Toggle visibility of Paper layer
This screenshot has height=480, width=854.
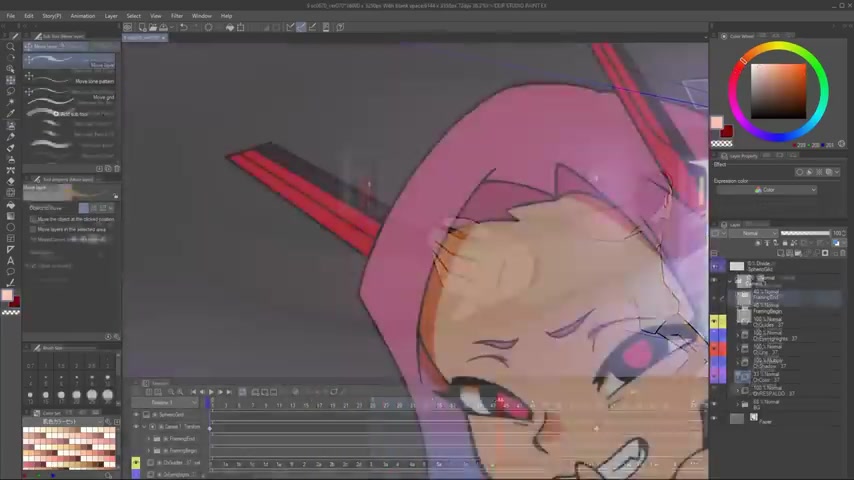point(715,418)
